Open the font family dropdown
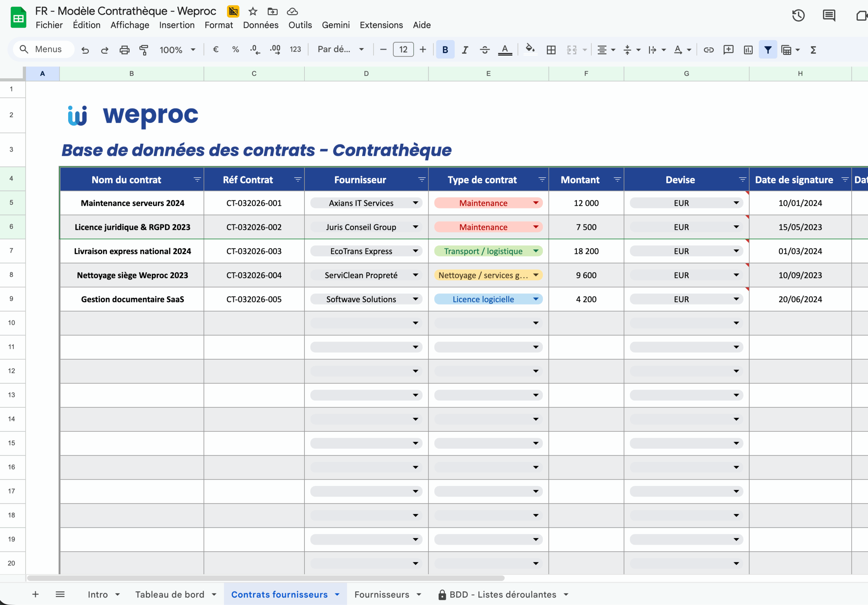Screen dimensions: 868x605 340,49
